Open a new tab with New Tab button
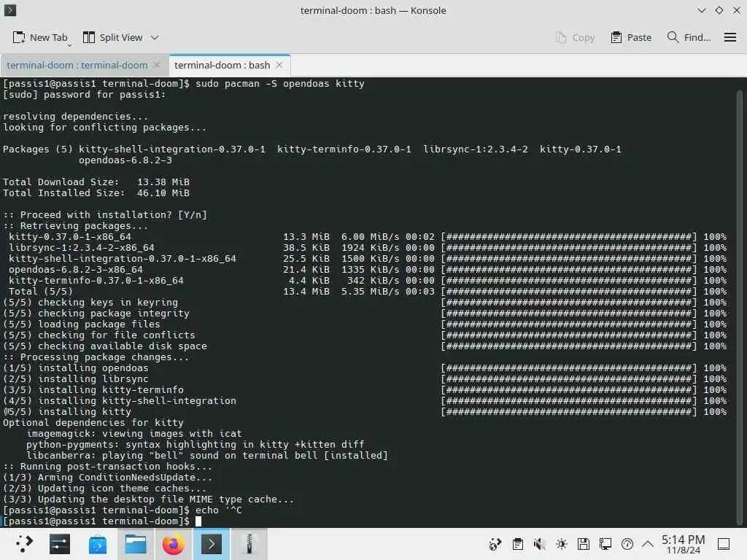Screen dimensions: 747x560 (x=40, y=37)
